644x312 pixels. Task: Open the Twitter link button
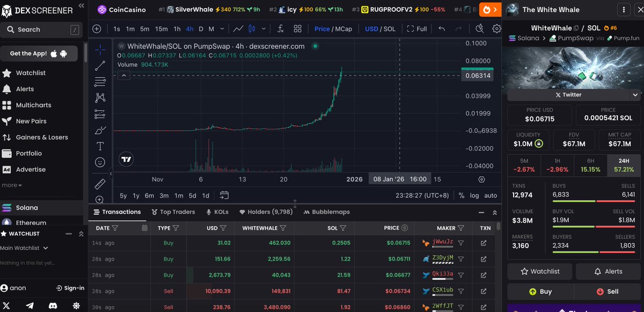tap(568, 95)
